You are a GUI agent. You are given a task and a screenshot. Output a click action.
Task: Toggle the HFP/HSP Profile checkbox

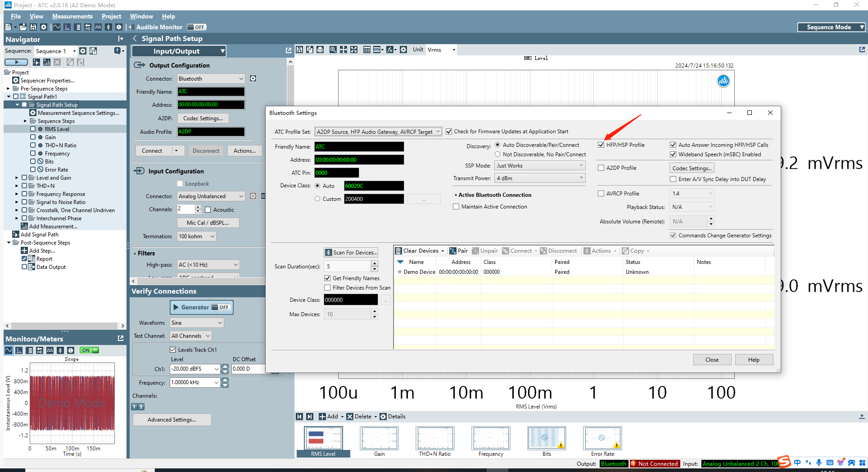[601, 145]
